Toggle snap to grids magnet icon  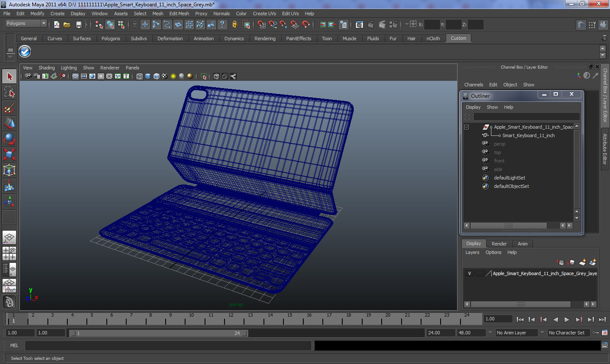[x=262, y=25]
